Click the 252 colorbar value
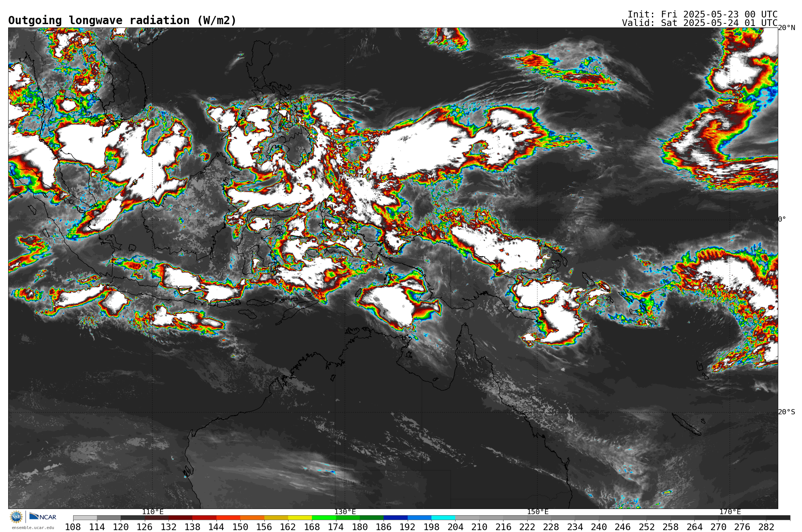 click(x=646, y=527)
